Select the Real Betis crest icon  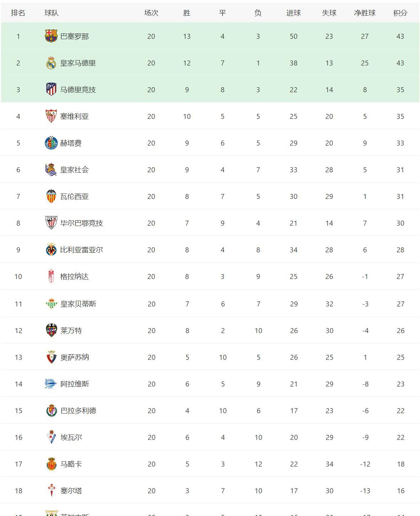(x=51, y=304)
